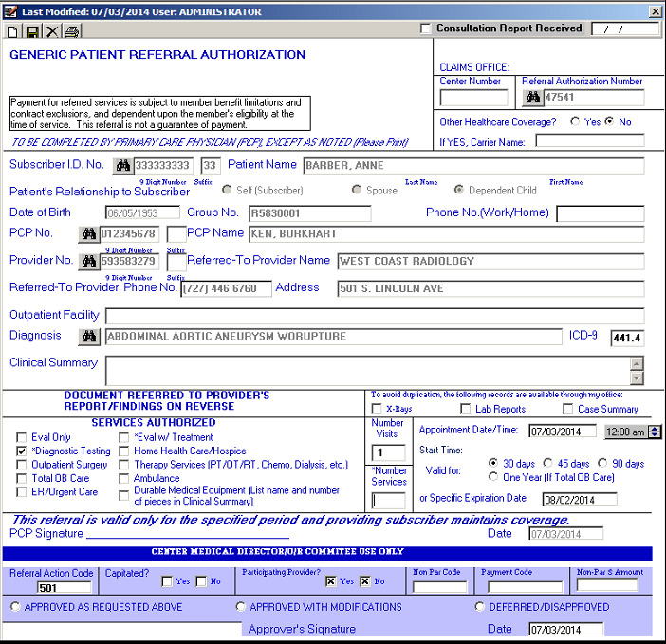The image size is (666, 644).
Task: Click the Delete X toolbar icon
Action: click(52, 31)
